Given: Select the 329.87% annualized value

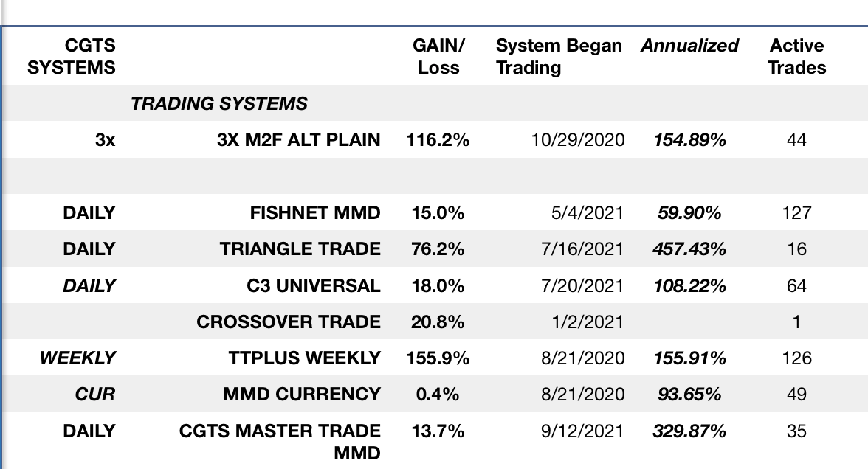Looking at the screenshot, I should [689, 431].
